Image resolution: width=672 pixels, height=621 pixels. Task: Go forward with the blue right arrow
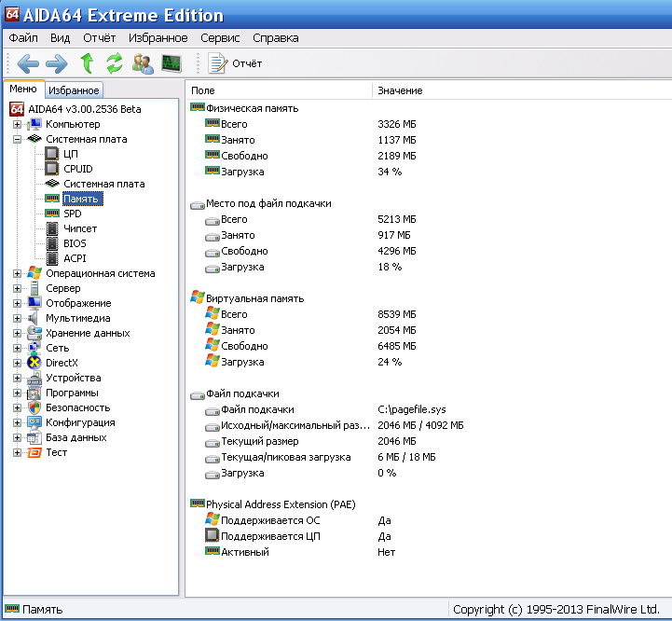57,64
